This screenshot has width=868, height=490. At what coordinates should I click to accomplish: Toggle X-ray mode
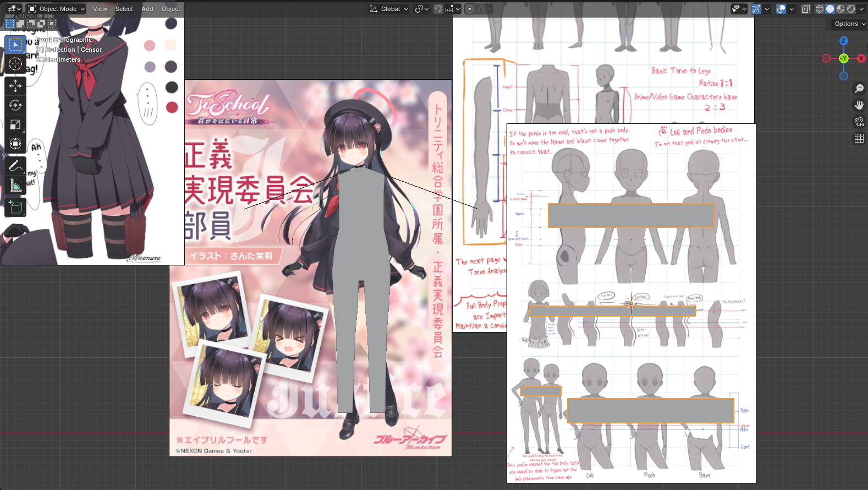[x=806, y=9]
